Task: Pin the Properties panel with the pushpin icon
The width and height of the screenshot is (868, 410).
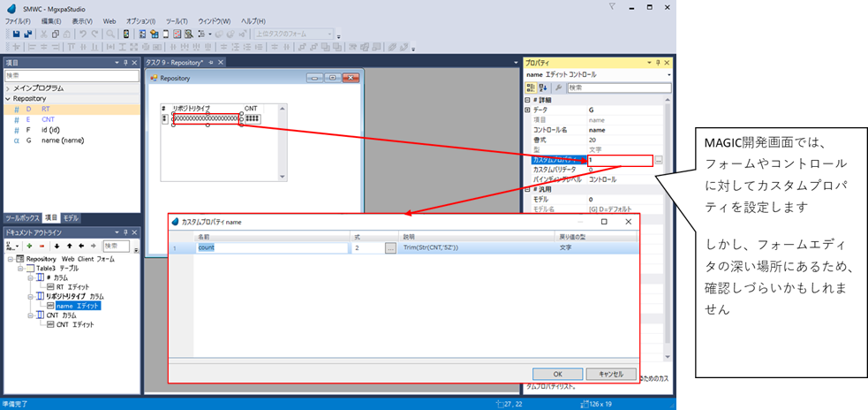Action: pyautogui.click(x=657, y=64)
